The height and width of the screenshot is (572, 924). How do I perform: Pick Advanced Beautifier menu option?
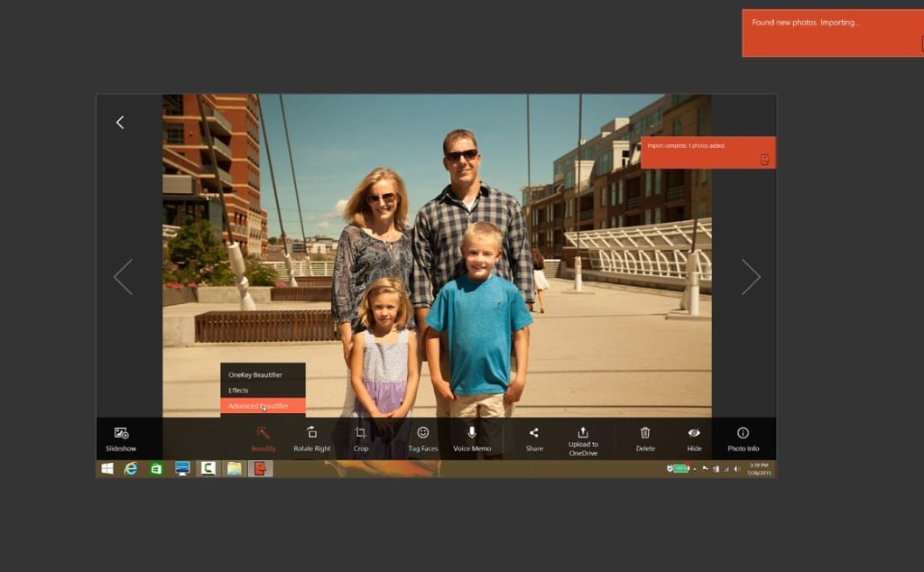pos(259,406)
